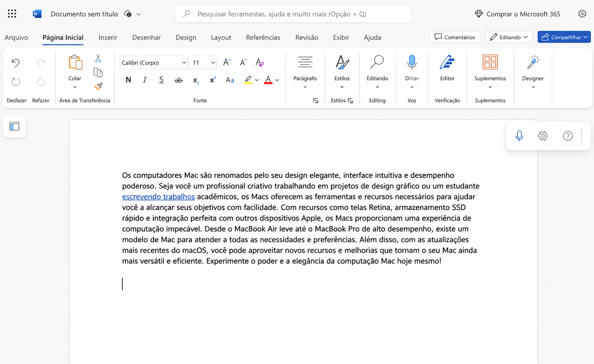Open the Suplementos add-ins icon
The height and width of the screenshot is (364, 594).
point(490,62)
